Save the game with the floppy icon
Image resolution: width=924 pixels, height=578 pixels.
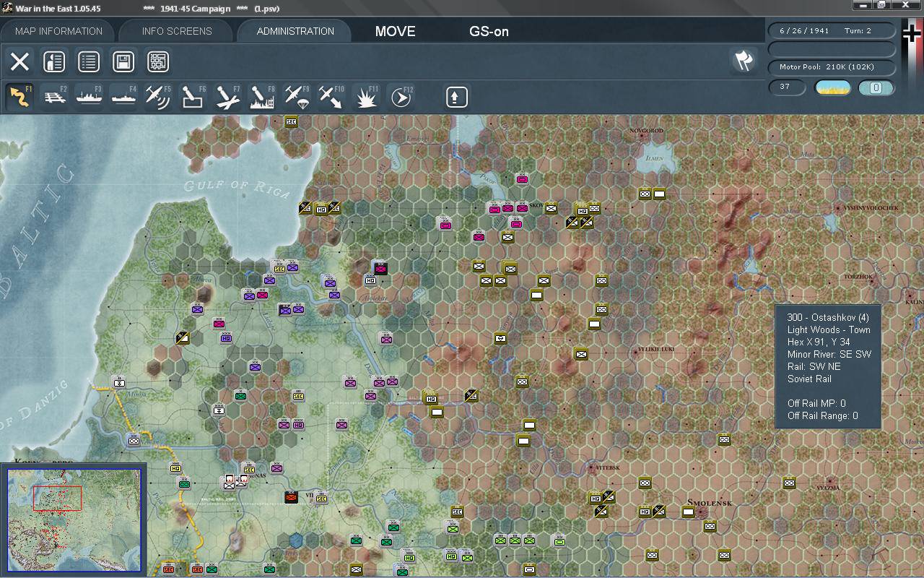(123, 61)
